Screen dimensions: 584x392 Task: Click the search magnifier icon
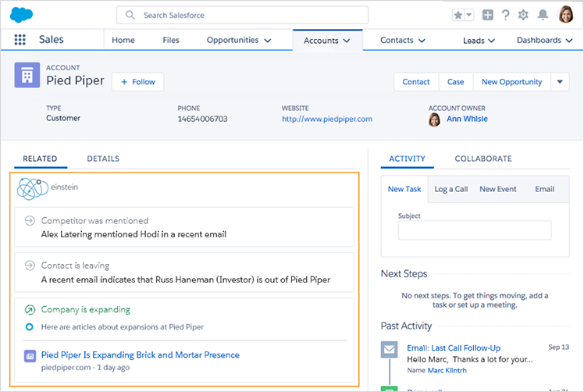(x=130, y=15)
